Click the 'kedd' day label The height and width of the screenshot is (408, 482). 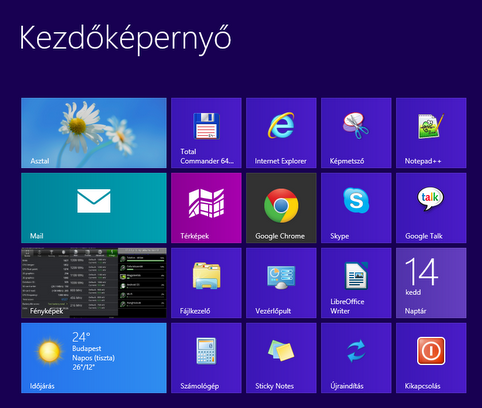pos(413,292)
